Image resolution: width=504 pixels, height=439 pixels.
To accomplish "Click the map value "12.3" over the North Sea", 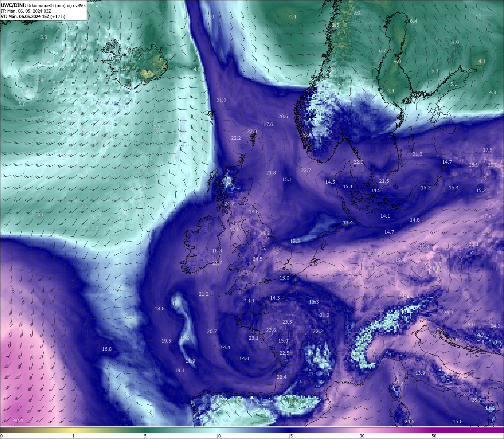I will (295, 241).
